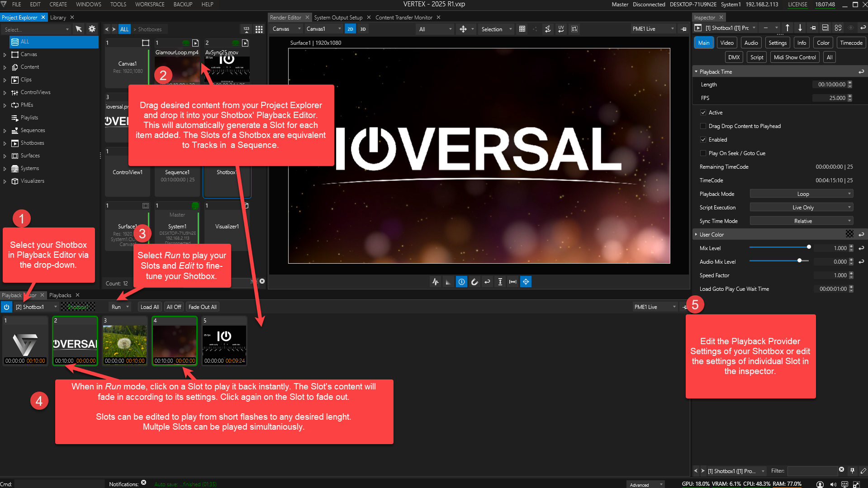Image resolution: width=868 pixels, height=488 pixels.
Task: Click the waveform icon below the preview
Action: [435, 282]
